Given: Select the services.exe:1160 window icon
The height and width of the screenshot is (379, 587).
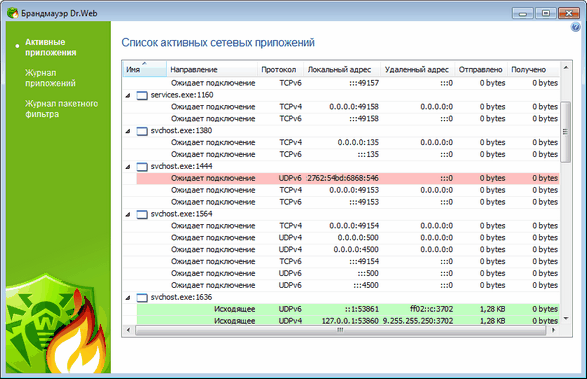Looking at the screenshot, I should (142, 95).
